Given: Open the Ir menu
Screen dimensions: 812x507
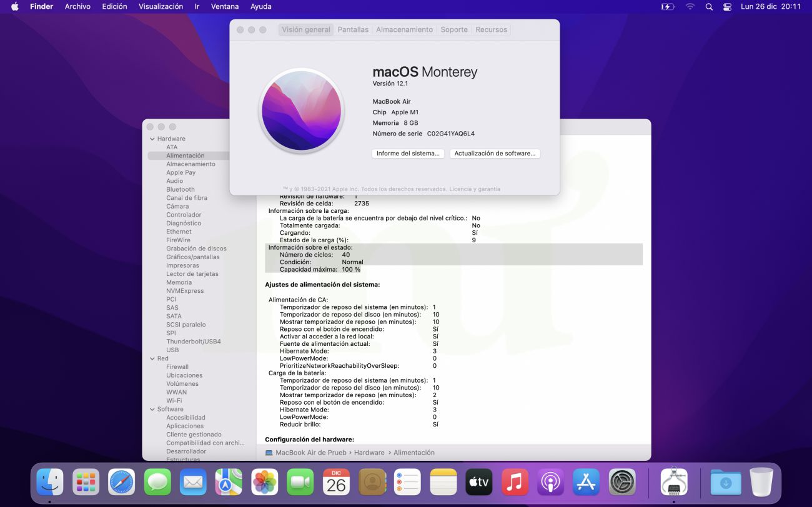Looking at the screenshot, I should coord(197,6).
